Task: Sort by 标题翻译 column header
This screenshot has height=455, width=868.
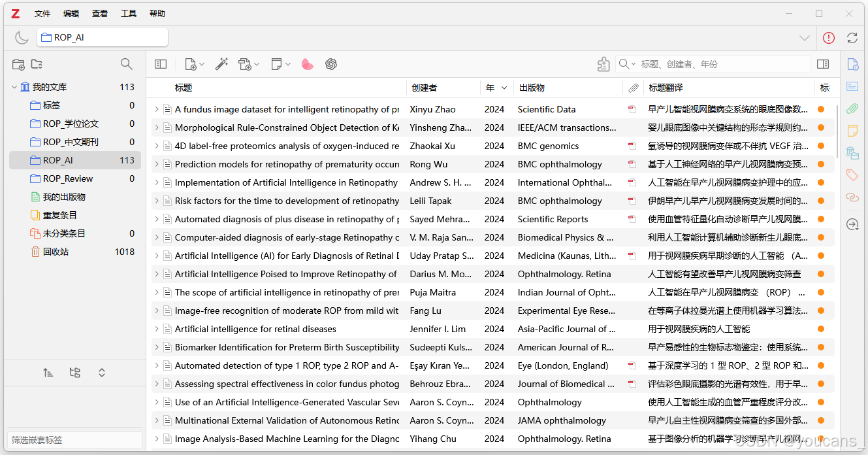Action: [729, 88]
